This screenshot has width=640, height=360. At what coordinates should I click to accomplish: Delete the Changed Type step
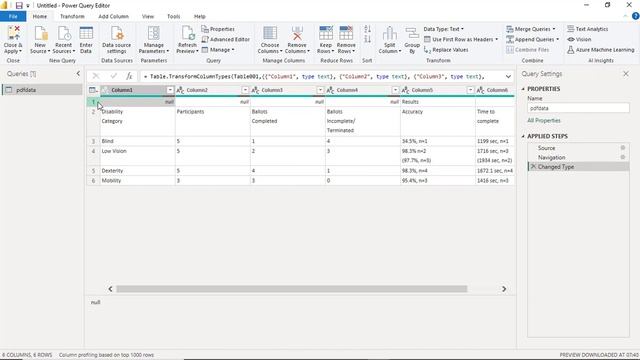[x=533, y=167]
